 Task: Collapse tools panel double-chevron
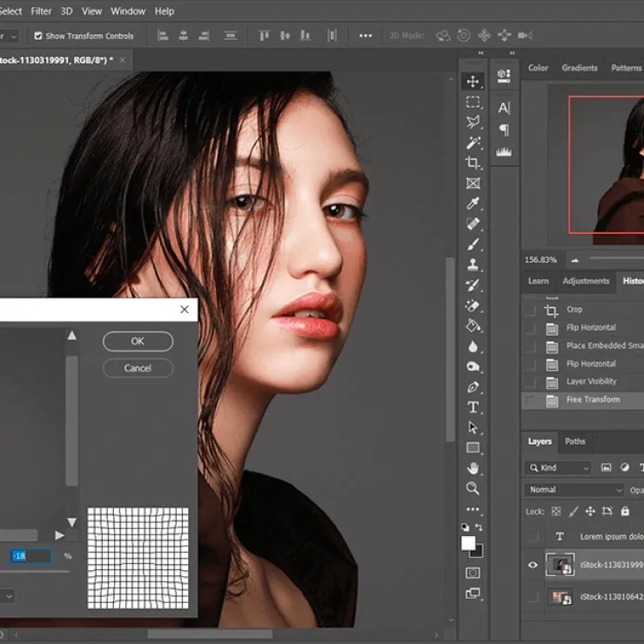480,53
